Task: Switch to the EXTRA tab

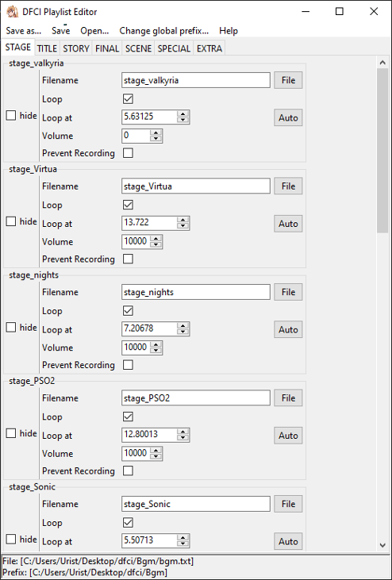Action: tap(209, 48)
